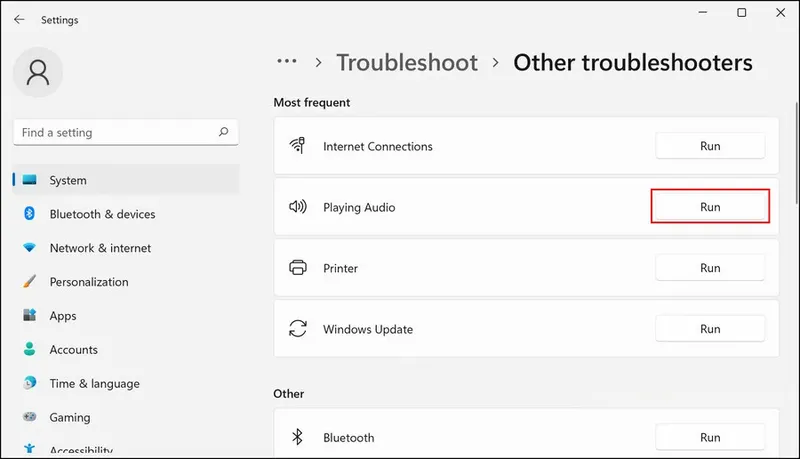Open the Apps settings page
800x459 pixels.
pos(126,316)
